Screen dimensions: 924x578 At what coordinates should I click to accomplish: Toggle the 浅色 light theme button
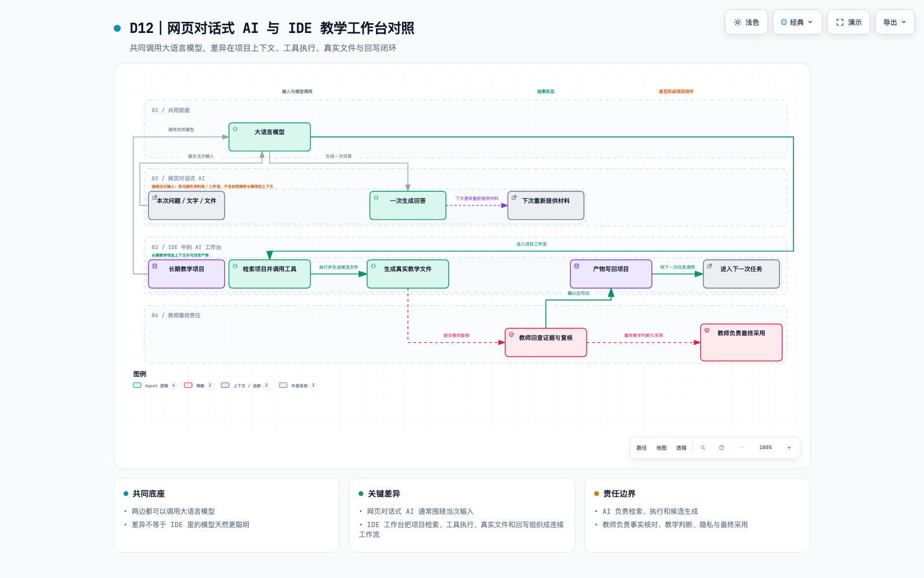[x=746, y=22]
